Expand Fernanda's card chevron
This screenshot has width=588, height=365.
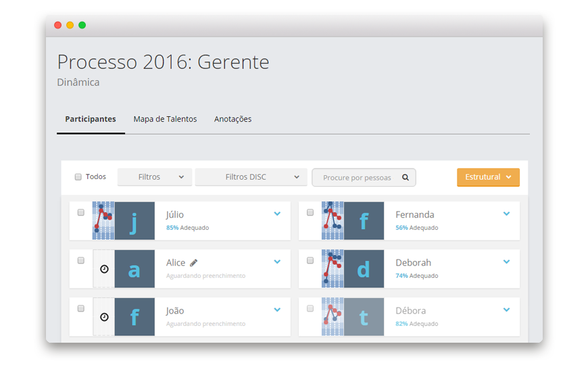point(507,214)
